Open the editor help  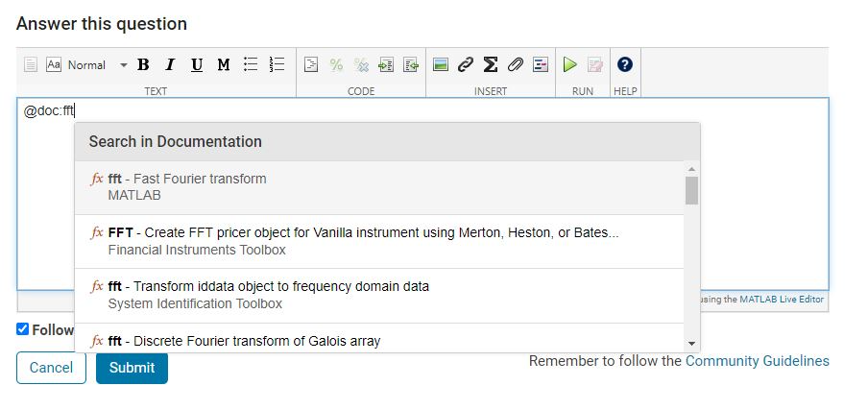625,65
